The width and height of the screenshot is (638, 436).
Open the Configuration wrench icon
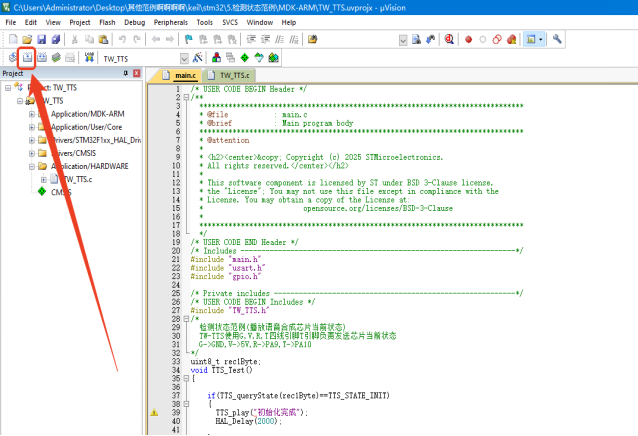point(557,39)
